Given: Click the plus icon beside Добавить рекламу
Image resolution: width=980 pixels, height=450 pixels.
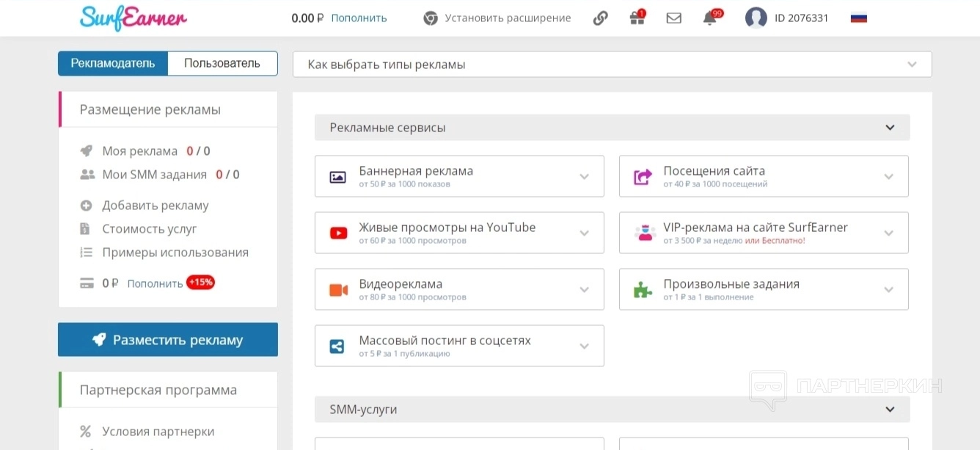Looking at the screenshot, I should pos(87,206).
